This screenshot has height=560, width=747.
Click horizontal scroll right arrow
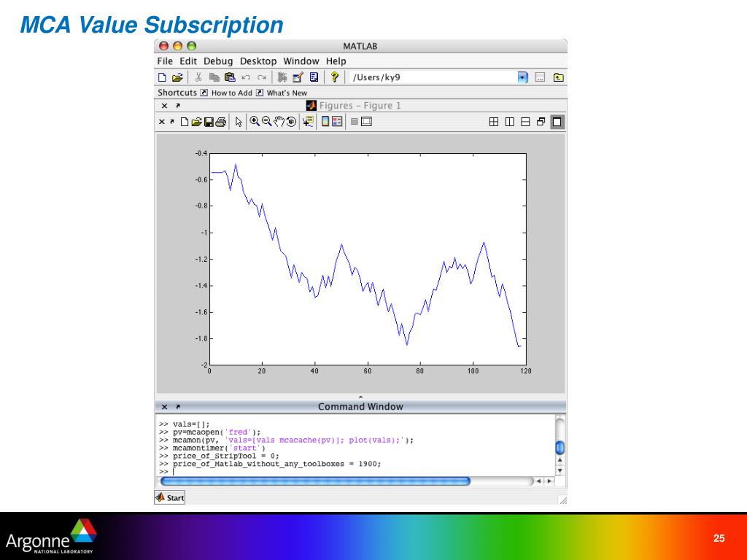coord(549,481)
